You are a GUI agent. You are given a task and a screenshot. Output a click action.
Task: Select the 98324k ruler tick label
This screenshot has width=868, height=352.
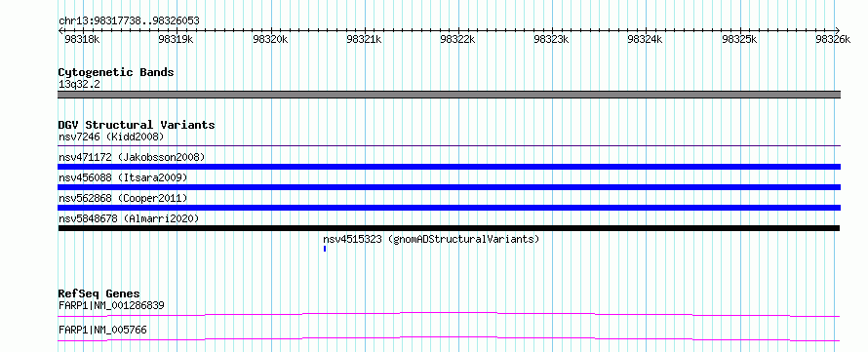(x=646, y=39)
